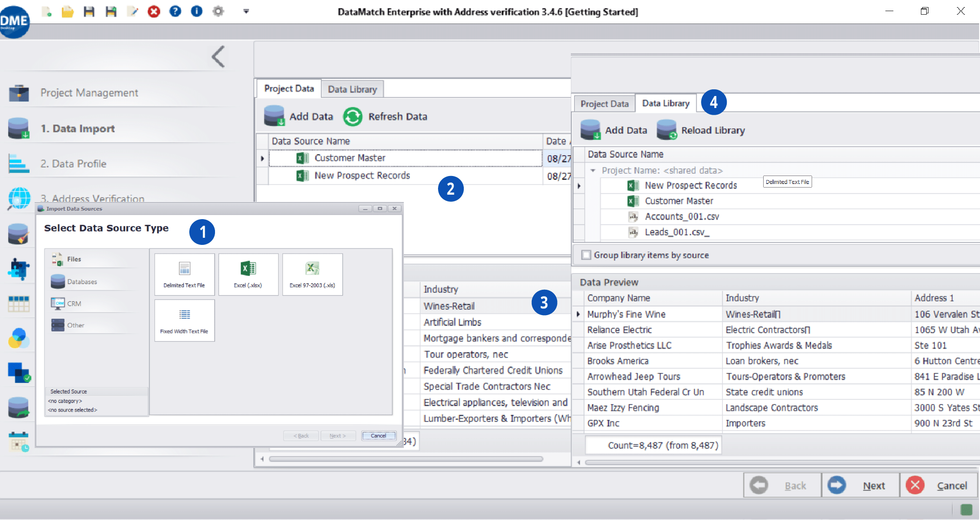Select Project Data tab in right panel
This screenshot has width=980, height=520.
(604, 104)
